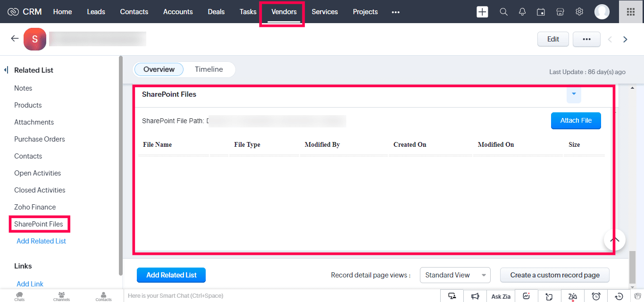The height and width of the screenshot is (302, 644).
Task: Click the Ask Zia button
Action: coord(501,296)
